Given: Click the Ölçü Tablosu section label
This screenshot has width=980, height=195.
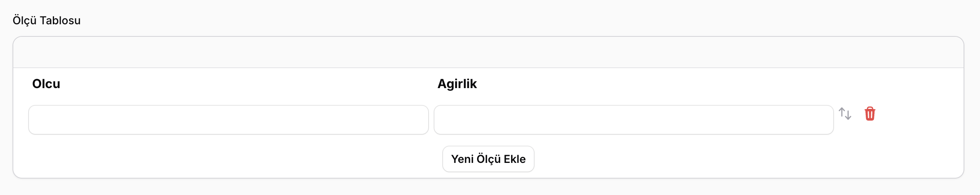Looking at the screenshot, I should click(47, 20).
